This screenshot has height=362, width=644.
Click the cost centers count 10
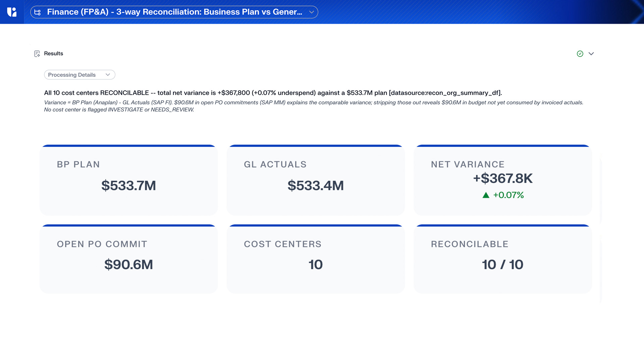[316, 264]
